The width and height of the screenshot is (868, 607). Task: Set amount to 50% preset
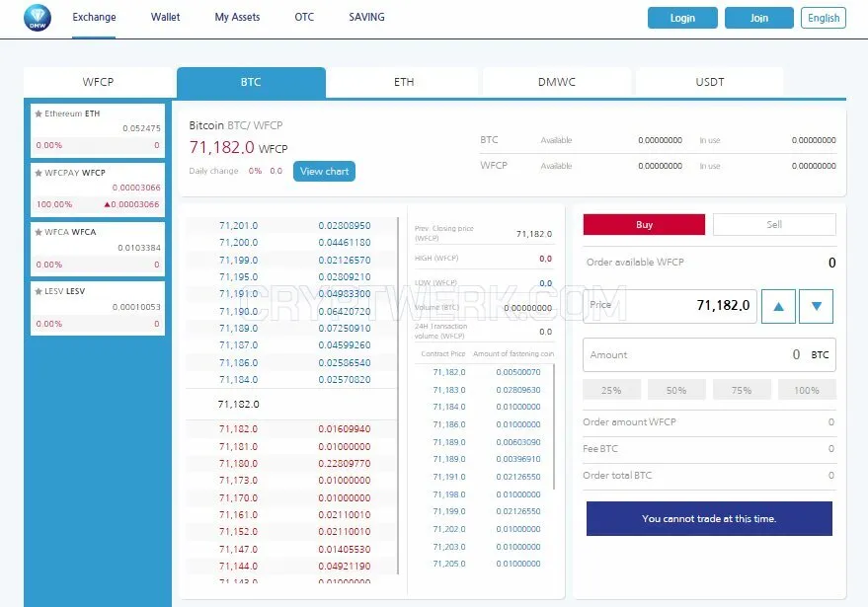(x=676, y=390)
